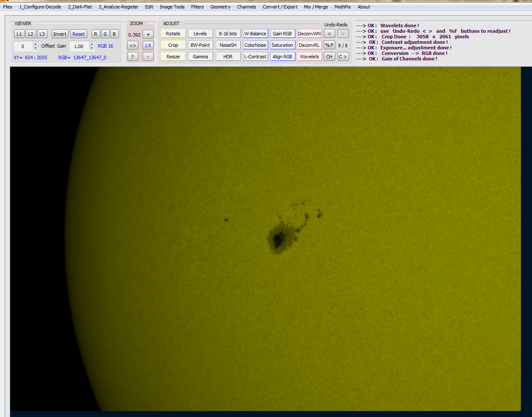Apply Wavelets sharpening
Image resolution: width=532 pixels, height=417 pixels.
[309, 56]
